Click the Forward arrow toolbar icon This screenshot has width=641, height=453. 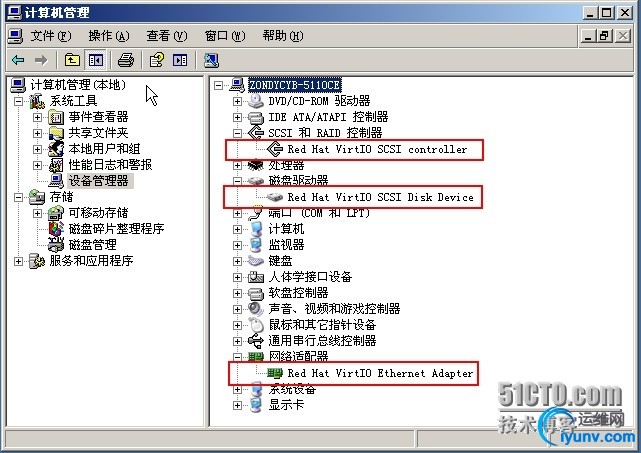click(41, 61)
